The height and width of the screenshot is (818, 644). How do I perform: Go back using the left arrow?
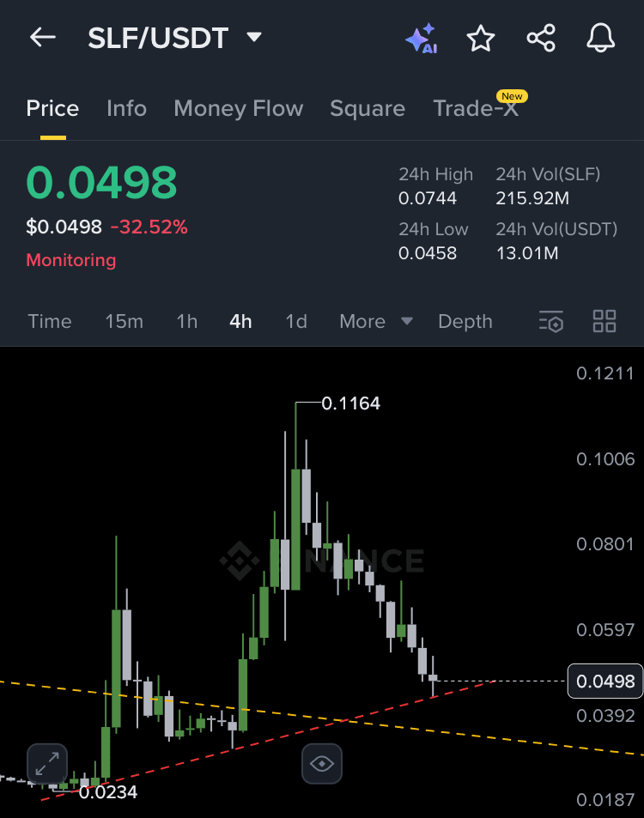tap(43, 38)
